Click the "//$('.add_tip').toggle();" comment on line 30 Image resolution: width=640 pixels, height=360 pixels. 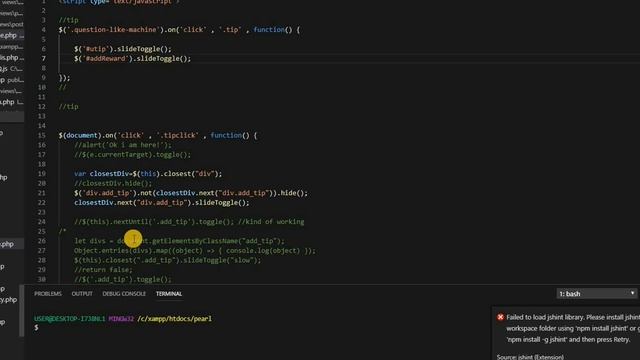coord(122,280)
